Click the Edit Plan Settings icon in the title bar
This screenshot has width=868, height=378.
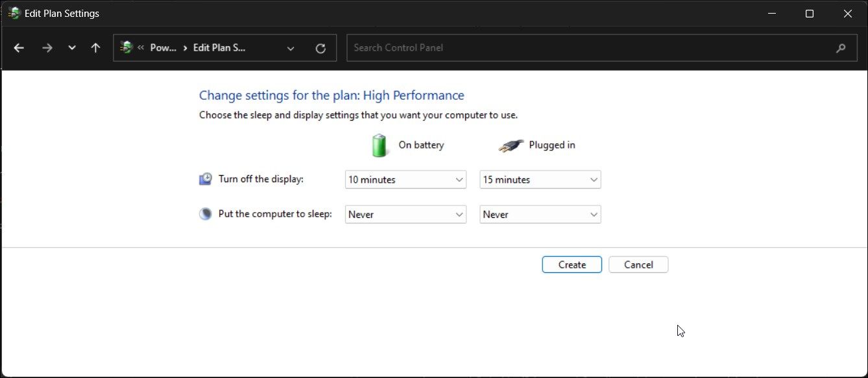click(x=13, y=13)
